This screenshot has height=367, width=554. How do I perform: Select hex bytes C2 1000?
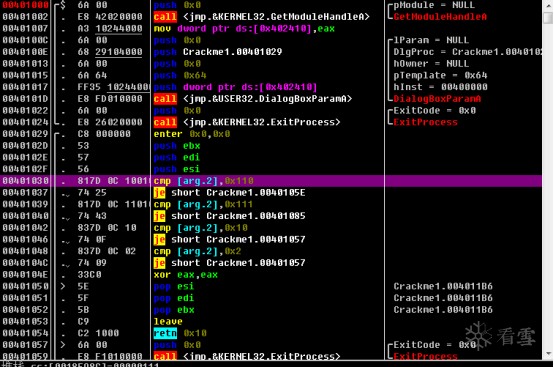click(x=98, y=333)
